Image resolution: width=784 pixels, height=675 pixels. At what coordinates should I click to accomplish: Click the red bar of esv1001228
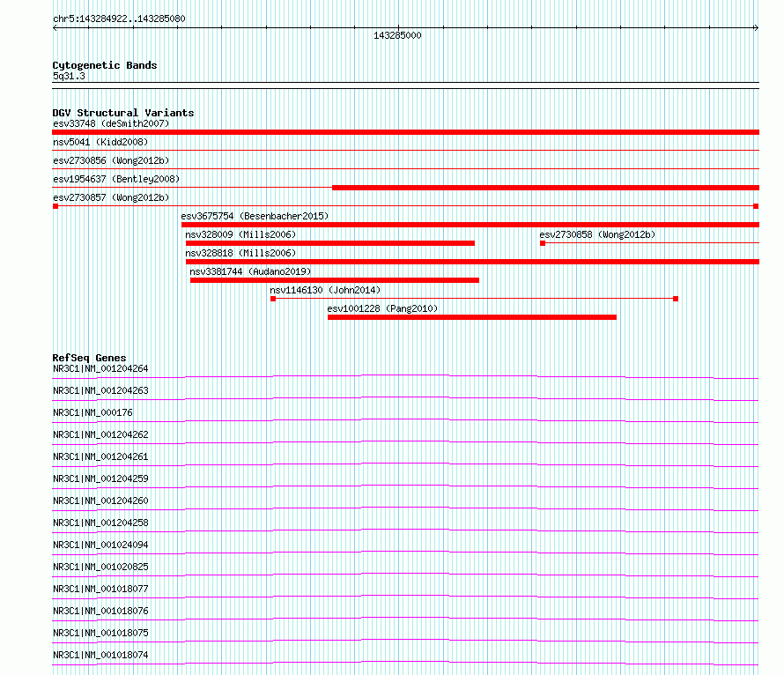pyautogui.click(x=472, y=317)
